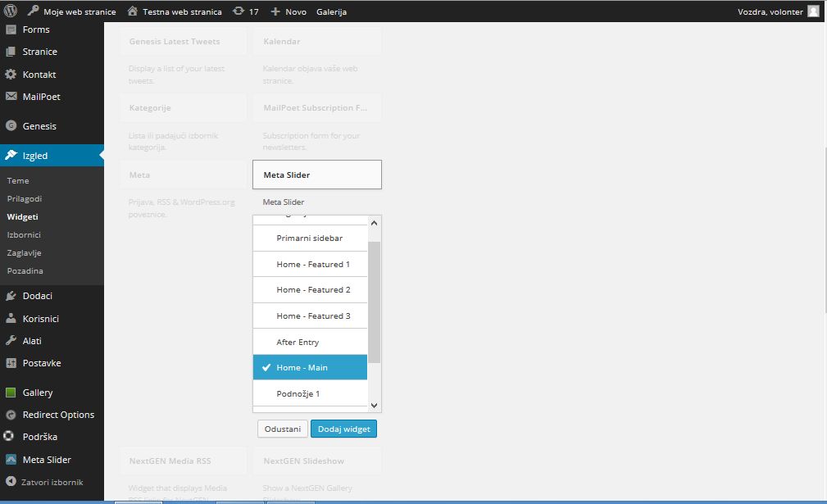Select the checked Home - Main area
This screenshot has height=504, width=827.
(310, 367)
